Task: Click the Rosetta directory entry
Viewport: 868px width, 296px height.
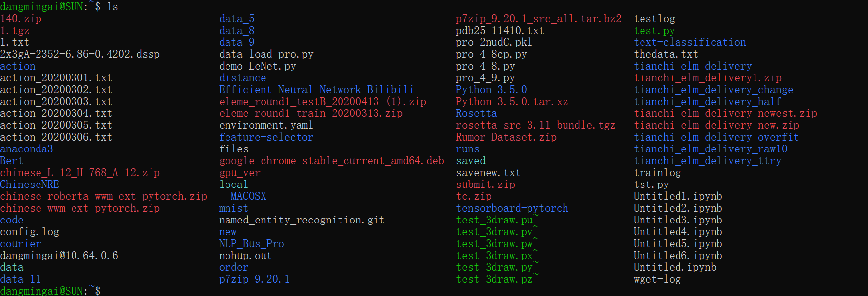Action: click(x=477, y=113)
